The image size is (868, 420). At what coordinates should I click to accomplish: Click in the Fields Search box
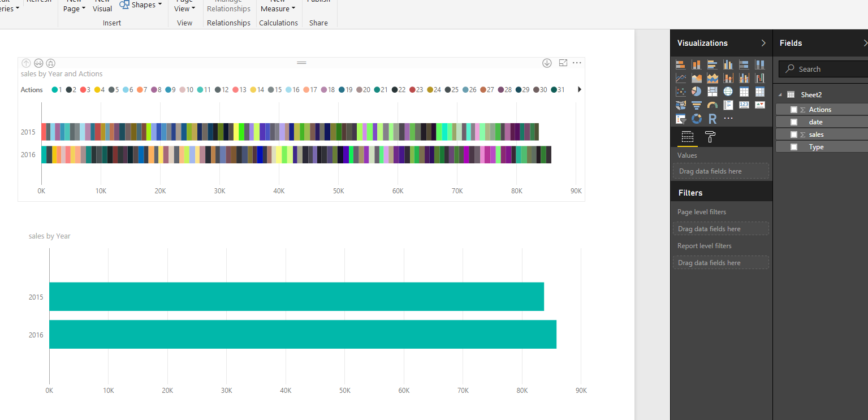click(824, 69)
